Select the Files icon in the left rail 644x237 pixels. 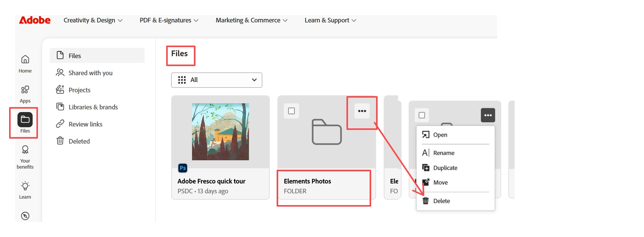click(25, 120)
